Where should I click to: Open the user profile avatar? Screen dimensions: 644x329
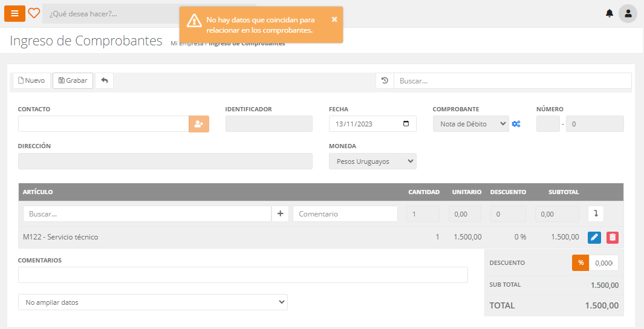pyautogui.click(x=628, y=13)
